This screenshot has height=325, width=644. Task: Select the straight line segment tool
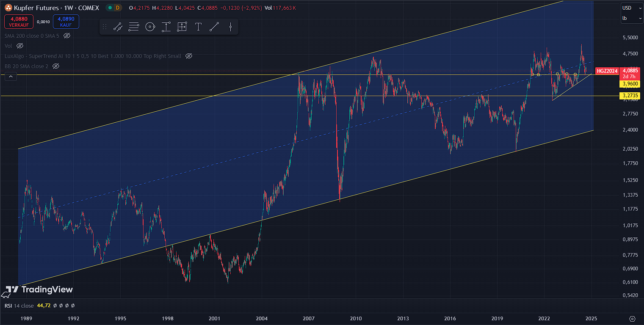click(214, 27)
